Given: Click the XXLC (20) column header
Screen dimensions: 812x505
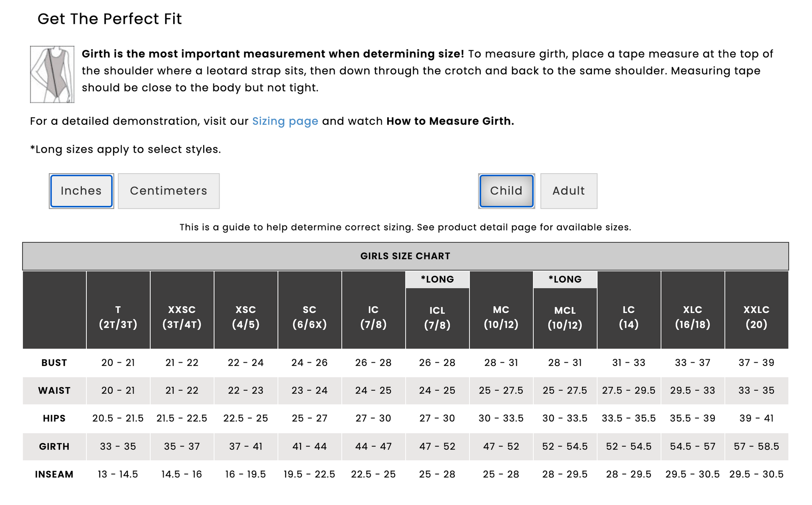Looking at the screenshot, I should tap(756, 317).
